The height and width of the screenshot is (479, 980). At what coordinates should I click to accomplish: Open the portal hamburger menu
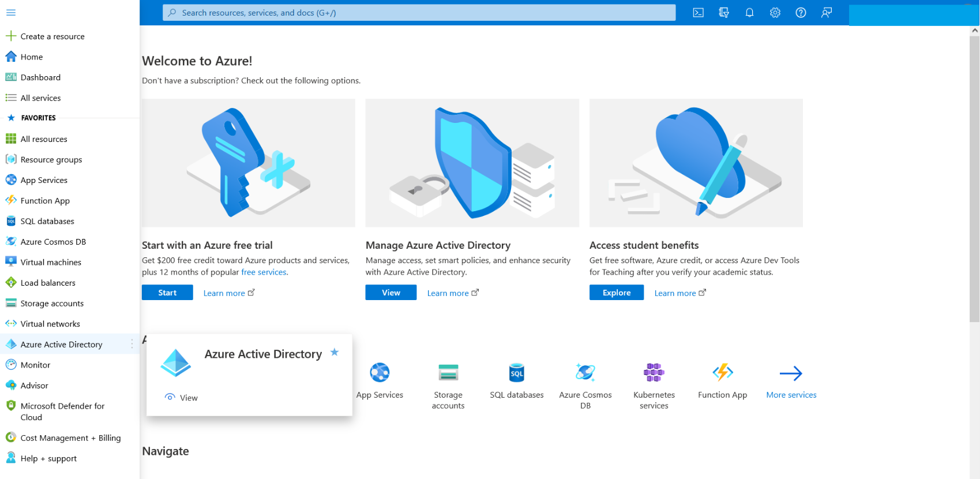(11, 13)
